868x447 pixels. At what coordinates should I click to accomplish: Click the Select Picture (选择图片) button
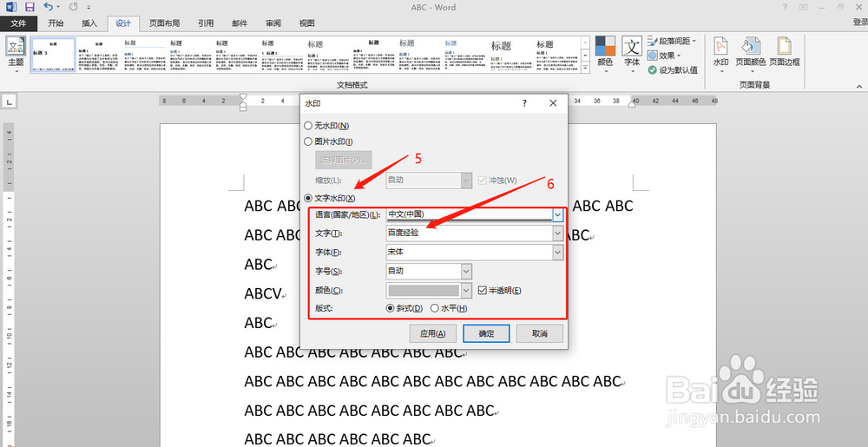[x=344, y=161]
